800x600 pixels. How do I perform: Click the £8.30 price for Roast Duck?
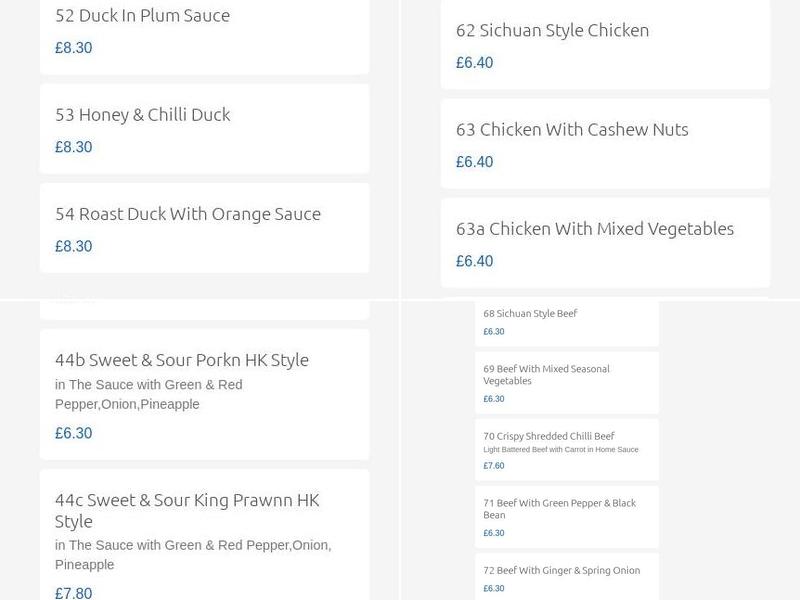pyautogui.click(x=72, y=245)
